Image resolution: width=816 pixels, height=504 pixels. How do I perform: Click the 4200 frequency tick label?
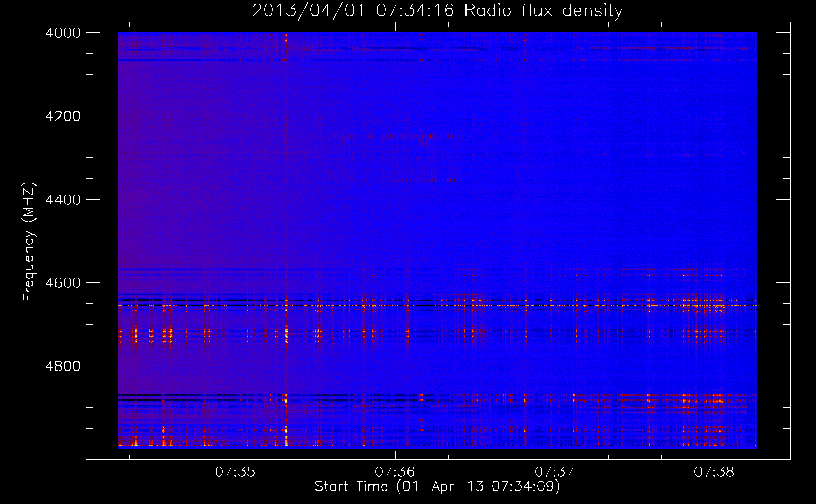(x=63, y=116)
